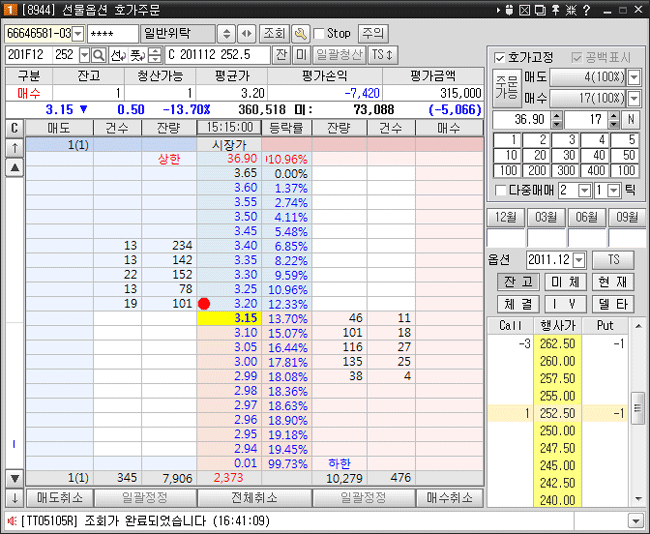Enable the 다중매매 checkbox

click(501, 190)
